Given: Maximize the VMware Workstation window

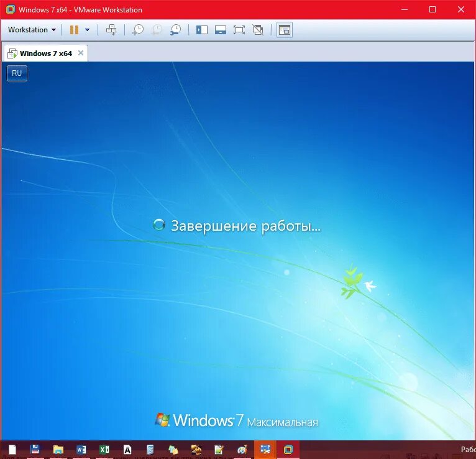Looking at the screenshot, I should coord(433,9).
